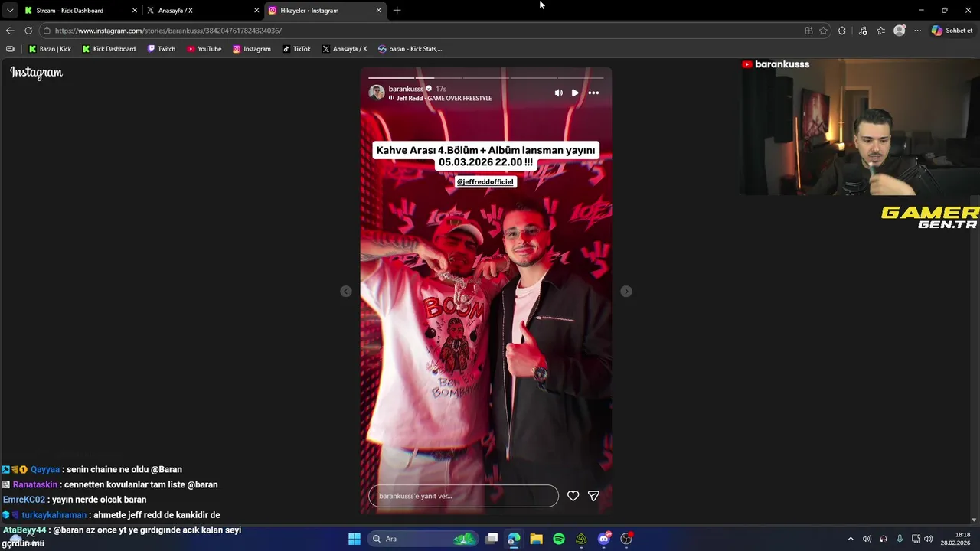Click the taskbar search box Ara

[423, 539]
